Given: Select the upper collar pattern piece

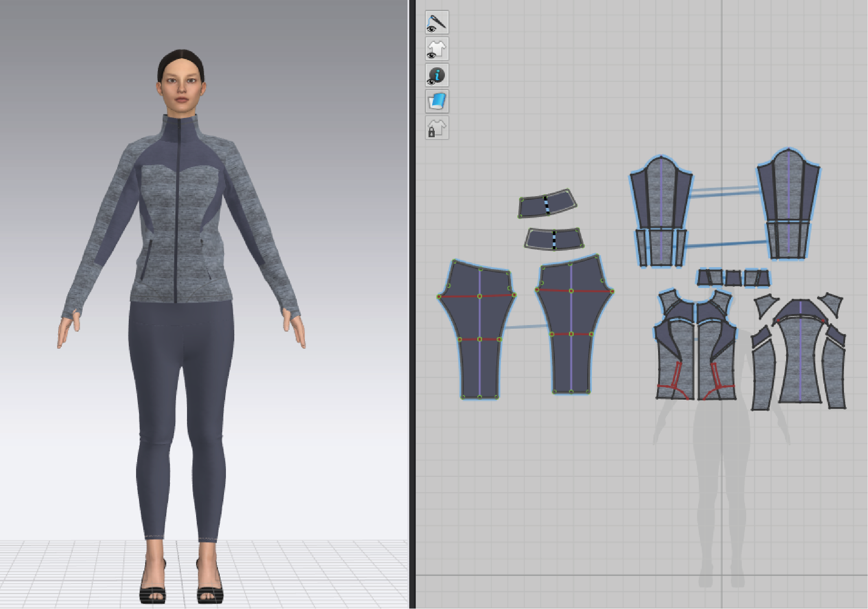Looking at the screenshot, I should 548,204.
